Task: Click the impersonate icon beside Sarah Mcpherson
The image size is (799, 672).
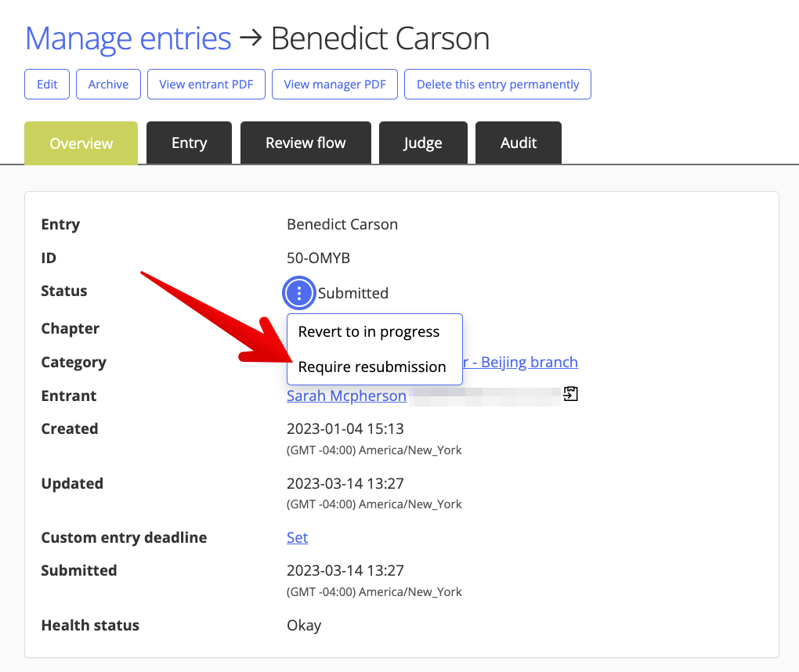Action: pos(571,393)
